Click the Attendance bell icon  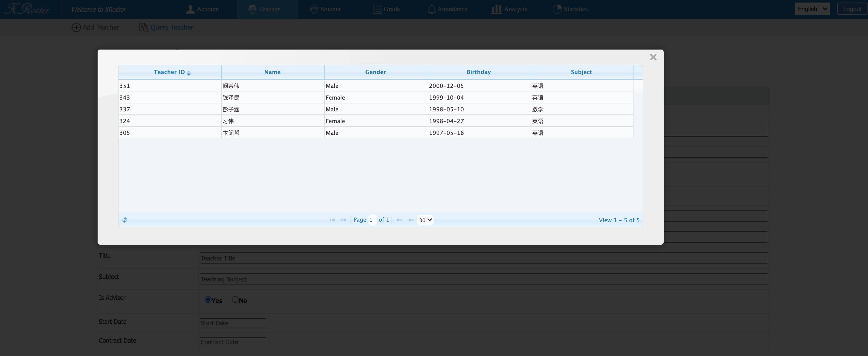(x=432, y=9)
